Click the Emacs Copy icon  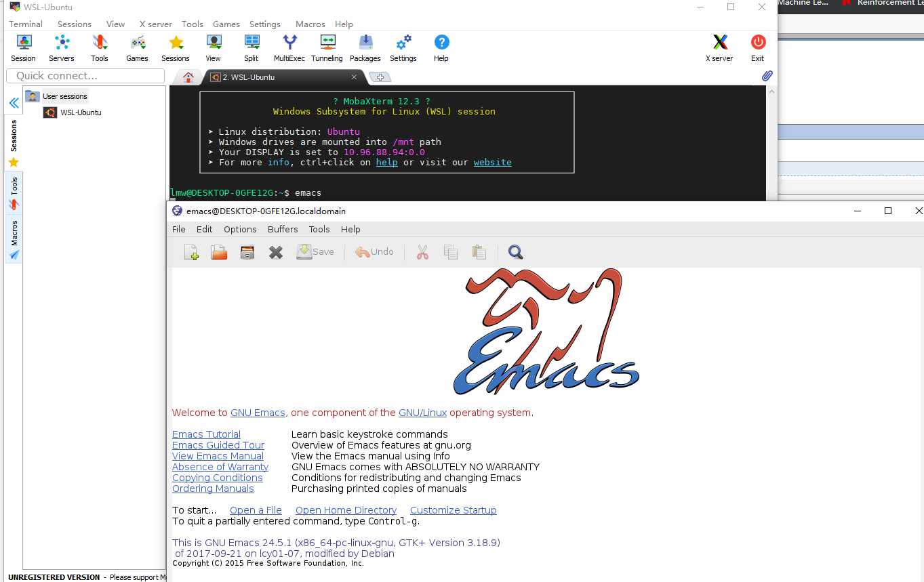tap(450, 252)
